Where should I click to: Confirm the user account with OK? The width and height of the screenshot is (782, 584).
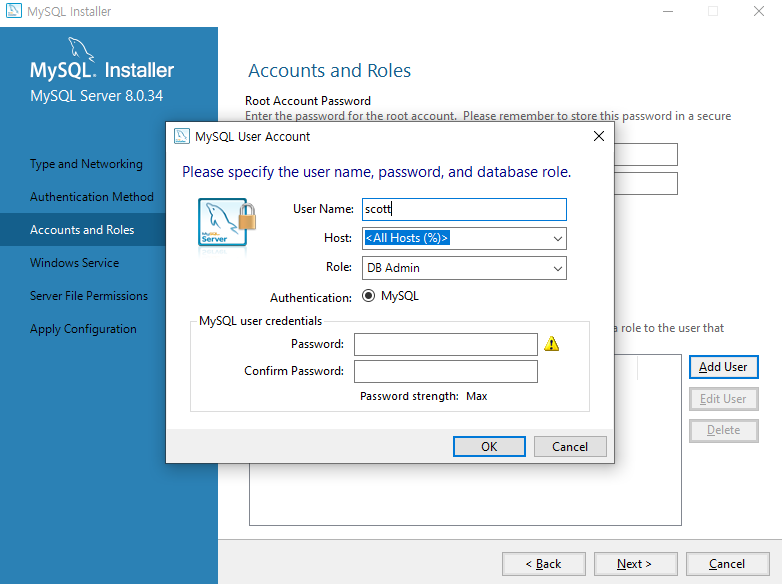489,446
